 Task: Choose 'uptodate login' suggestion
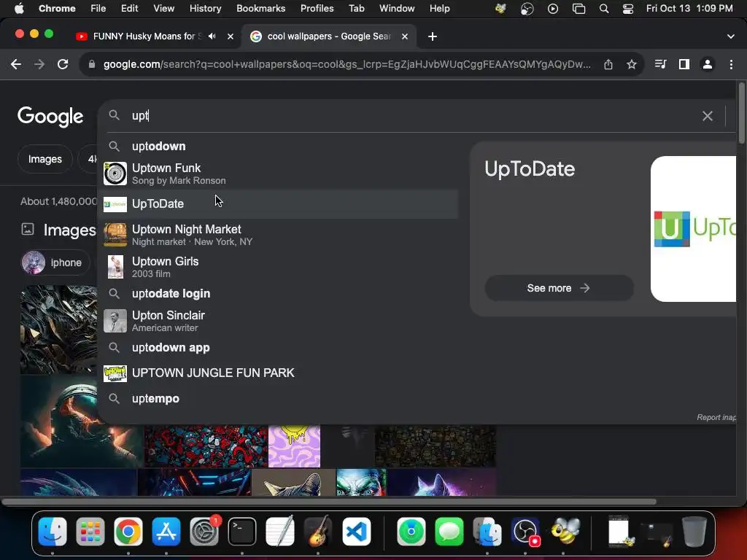pyautogui.click(x=277, y=294)
